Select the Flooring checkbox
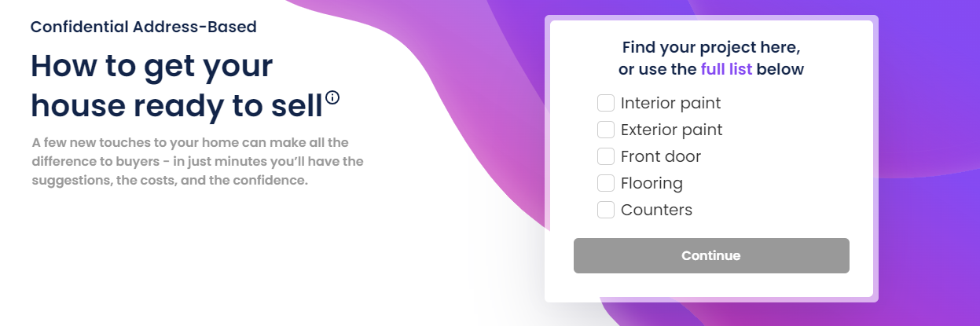This screenshot has height=326, width=980. (x=605, y=183)
